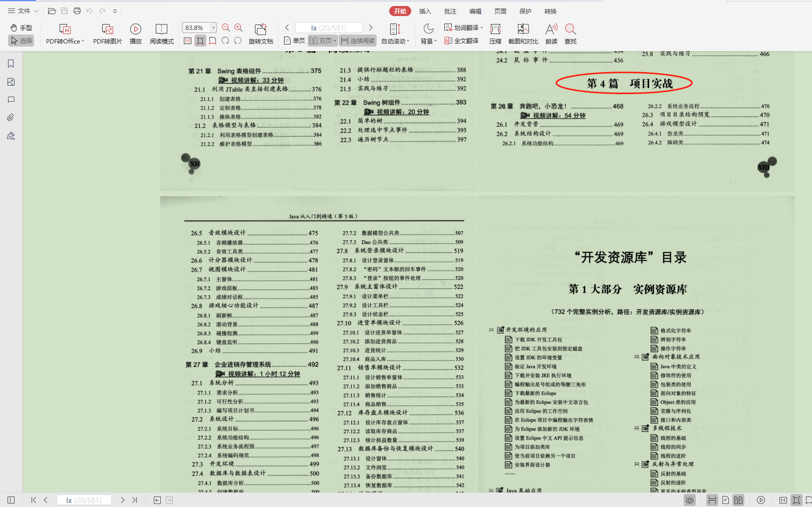Toggle eye protection mode in status bar

pos(690,500)
